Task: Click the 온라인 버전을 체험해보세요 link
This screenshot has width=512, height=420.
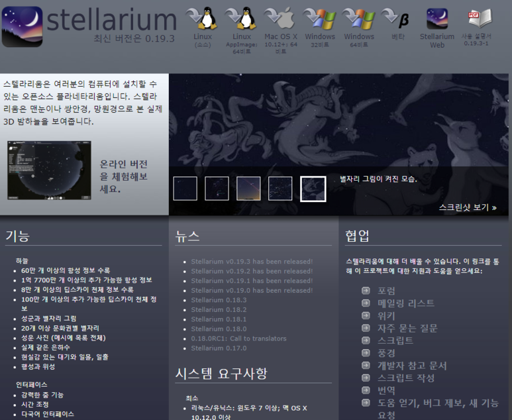Action: (x=124, y=176)
